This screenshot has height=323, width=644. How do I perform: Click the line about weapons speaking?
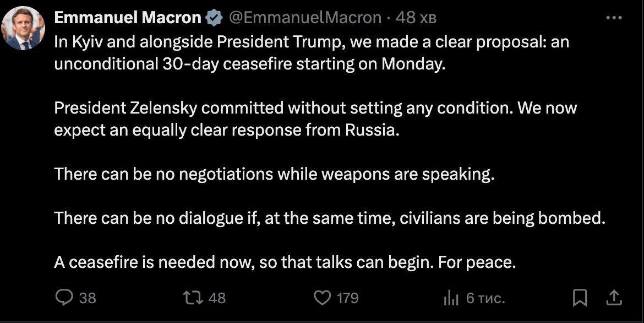tap(274, 174)
